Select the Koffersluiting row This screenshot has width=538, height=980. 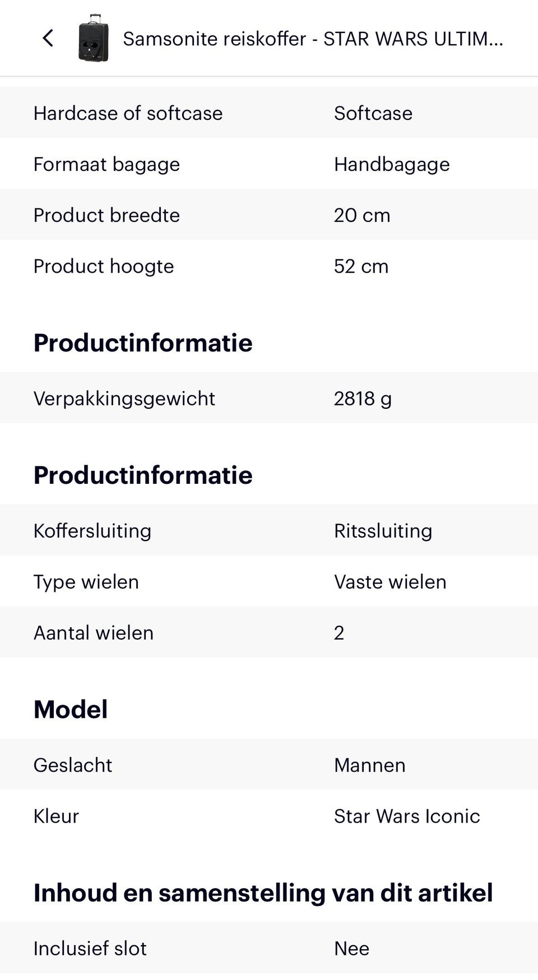pos(269,530)
